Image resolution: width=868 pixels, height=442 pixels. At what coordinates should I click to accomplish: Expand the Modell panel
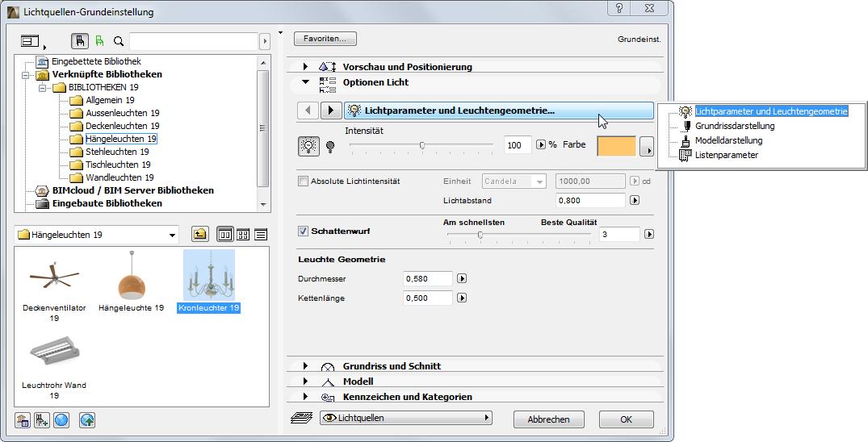(305, 382)
